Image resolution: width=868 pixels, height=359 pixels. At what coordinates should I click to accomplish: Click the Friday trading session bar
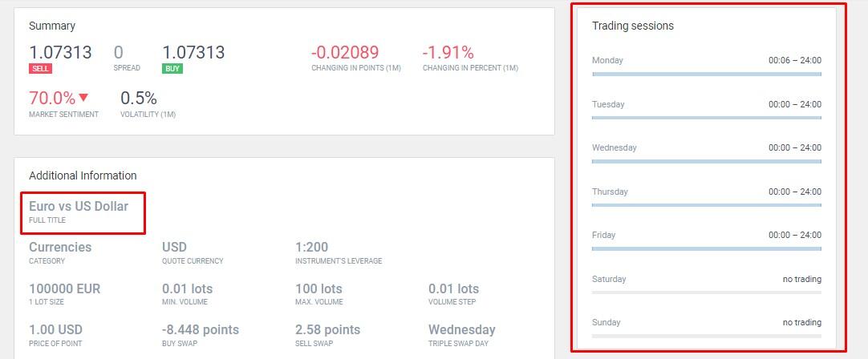706,248
